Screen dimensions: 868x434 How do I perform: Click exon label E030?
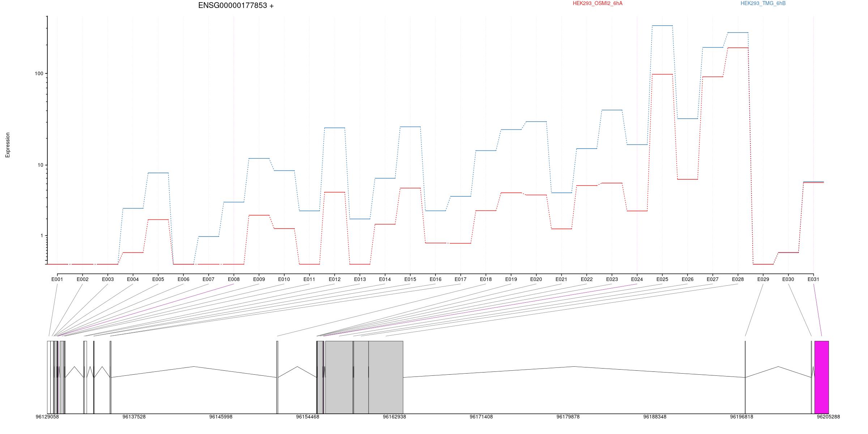[788, 279]
